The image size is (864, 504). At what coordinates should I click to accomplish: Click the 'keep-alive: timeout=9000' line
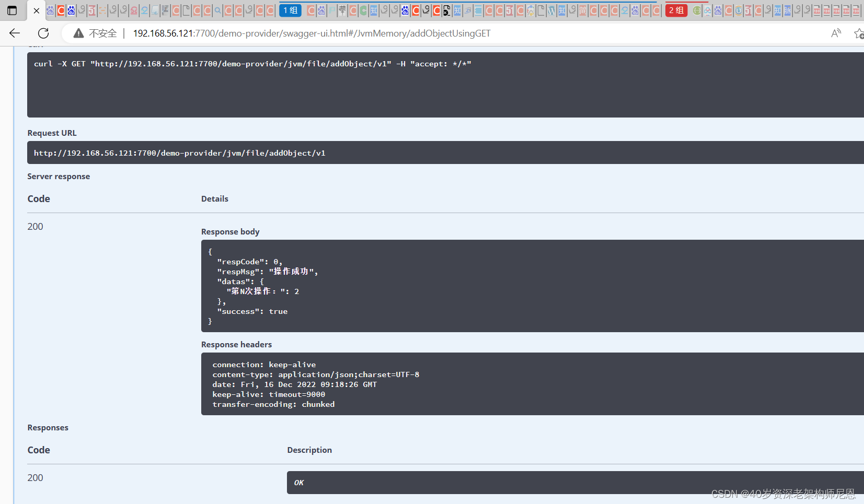(x=269, y=394)
